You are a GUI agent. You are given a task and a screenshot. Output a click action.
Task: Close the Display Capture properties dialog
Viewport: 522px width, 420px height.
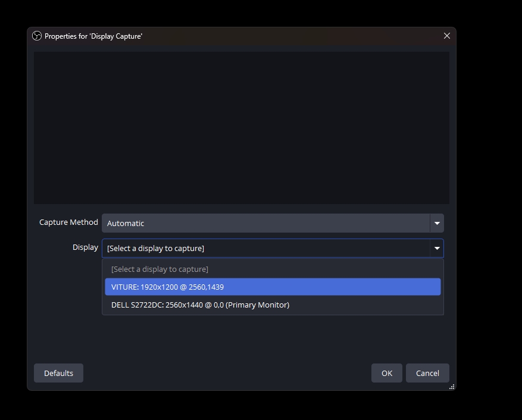[x=446, y=36]
